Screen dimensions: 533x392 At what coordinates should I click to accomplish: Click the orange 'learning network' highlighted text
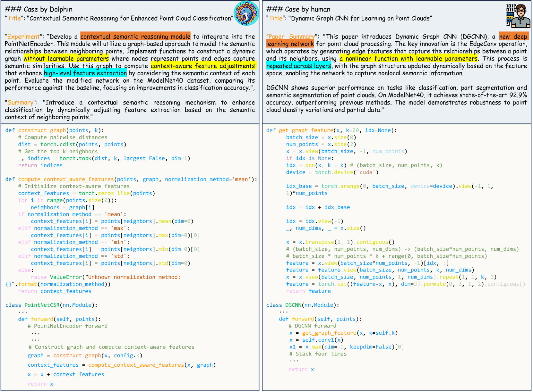pos(290,44)
